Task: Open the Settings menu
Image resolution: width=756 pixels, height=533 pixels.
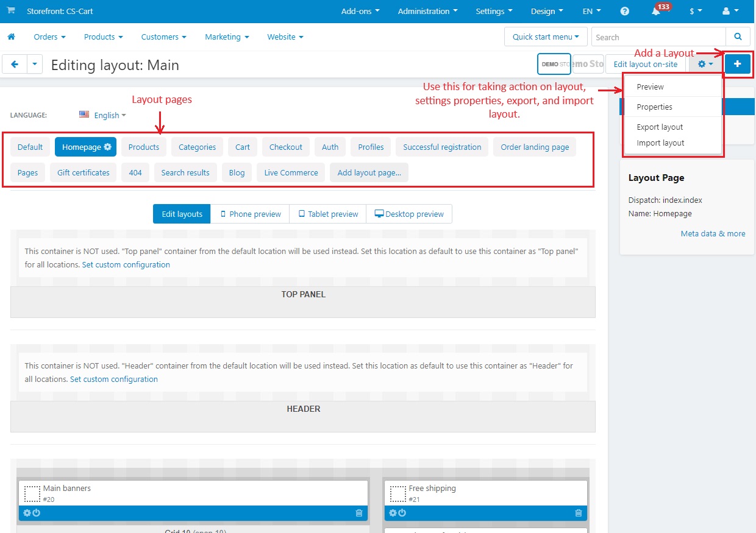Action: pos(494,11)
